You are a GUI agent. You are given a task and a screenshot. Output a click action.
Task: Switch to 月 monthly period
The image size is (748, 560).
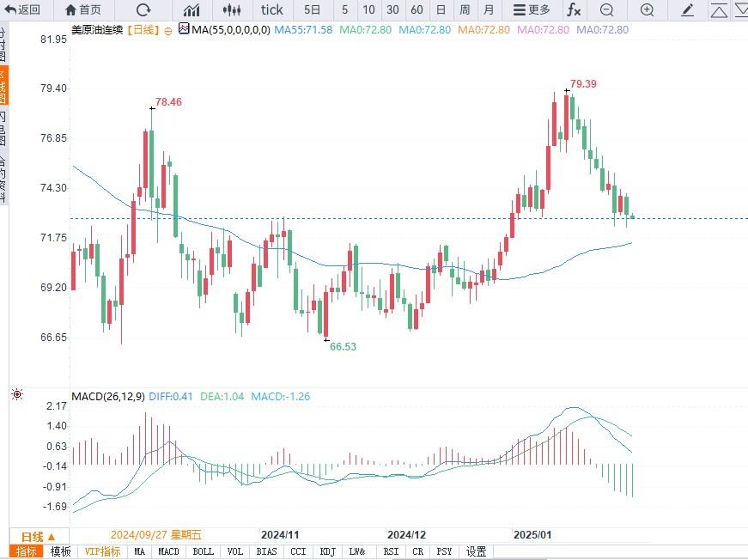point(489,9)
